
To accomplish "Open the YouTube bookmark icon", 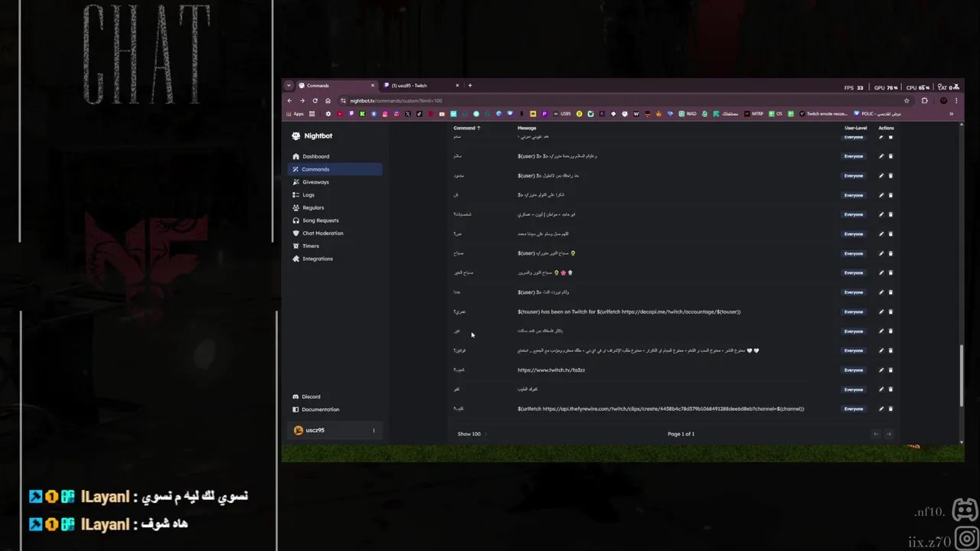I will pyautogui.click(x=340, y=113).
